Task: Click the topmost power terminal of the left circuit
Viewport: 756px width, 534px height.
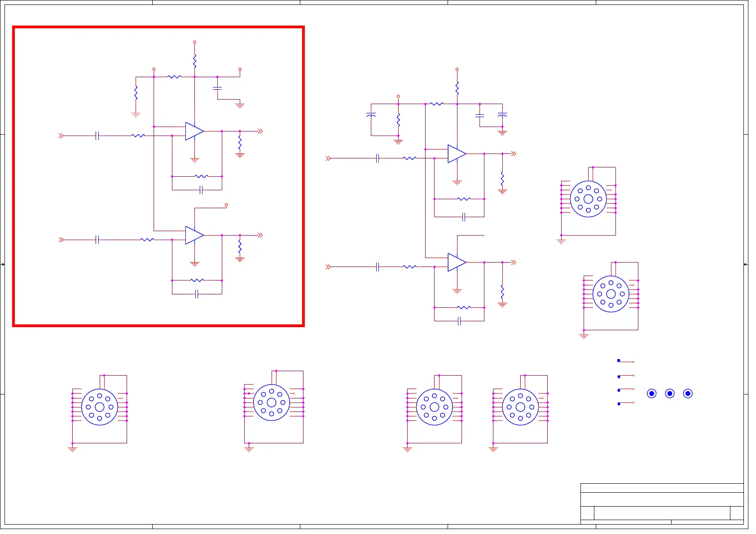Action: click(194, 42)
